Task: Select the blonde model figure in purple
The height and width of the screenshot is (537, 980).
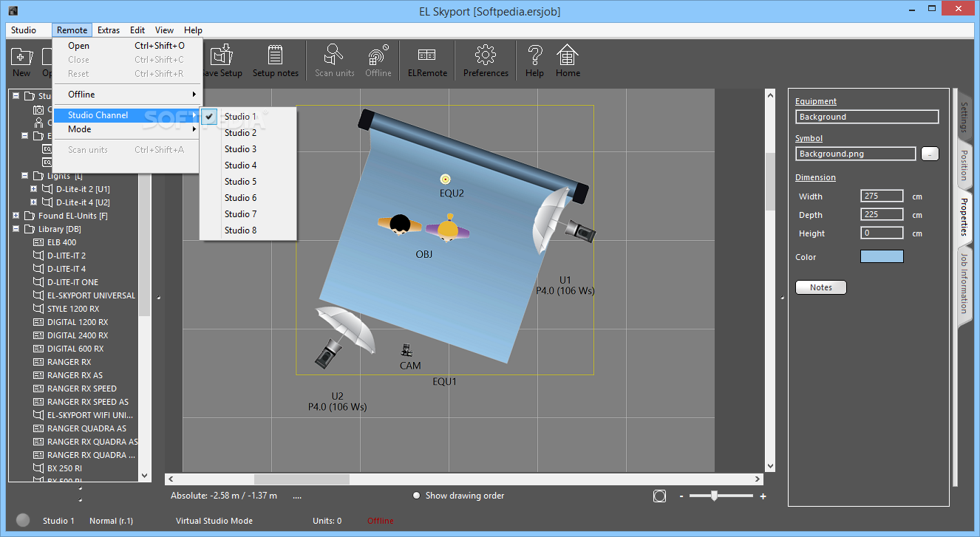Action: point(448,228)
